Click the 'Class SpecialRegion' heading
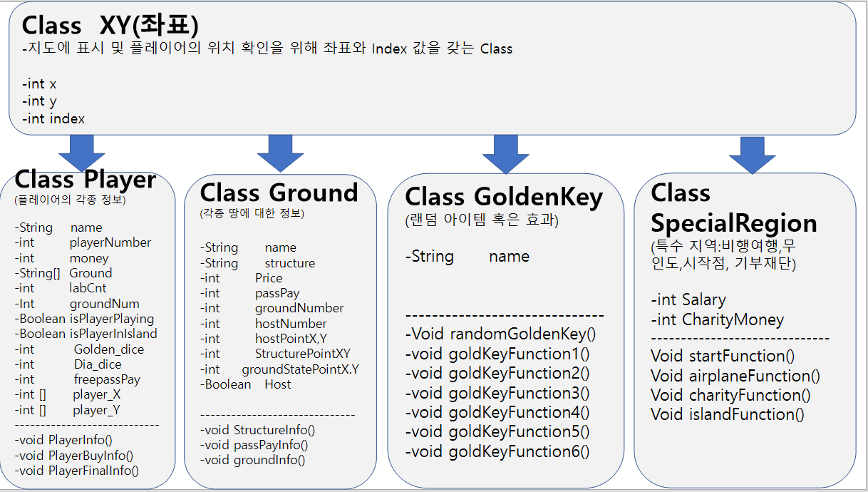868x492 pixels. point(734,208)
